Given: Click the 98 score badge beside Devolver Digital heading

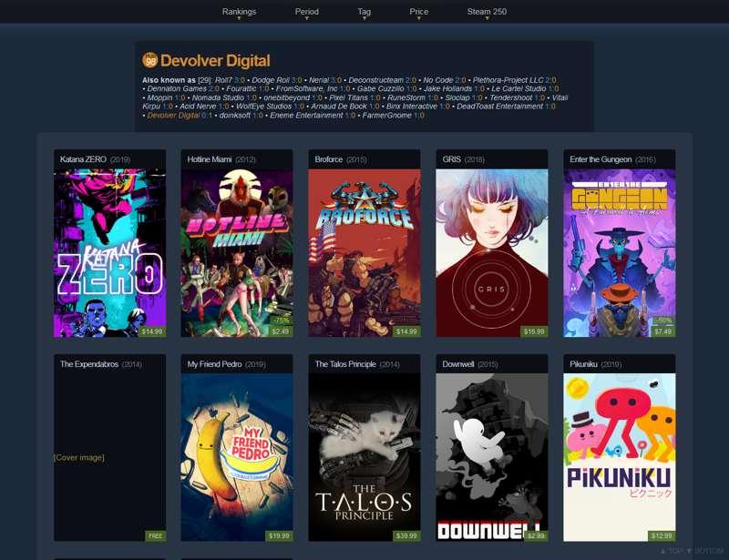Looking at the screenshot, I should (149, 60).
